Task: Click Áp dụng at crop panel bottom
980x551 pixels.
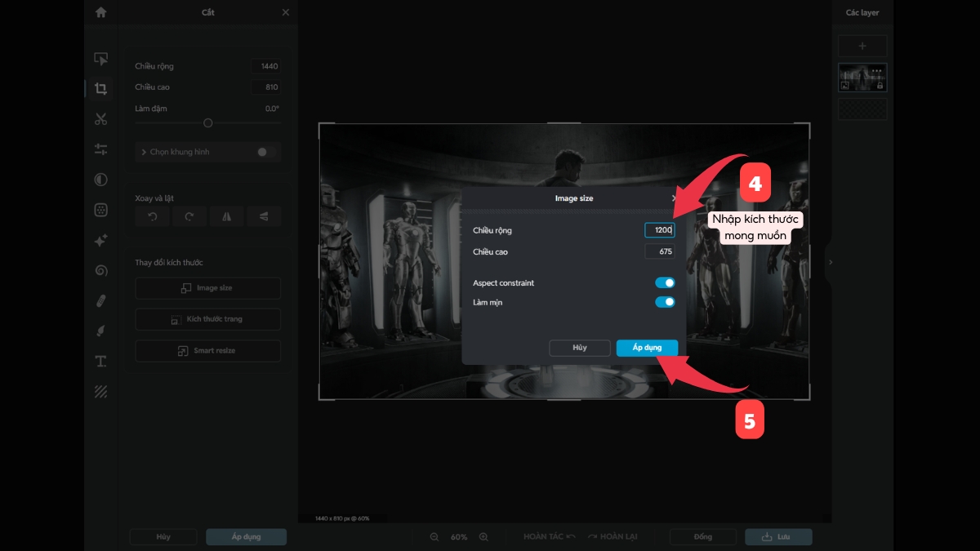Action: coord(246,537)
